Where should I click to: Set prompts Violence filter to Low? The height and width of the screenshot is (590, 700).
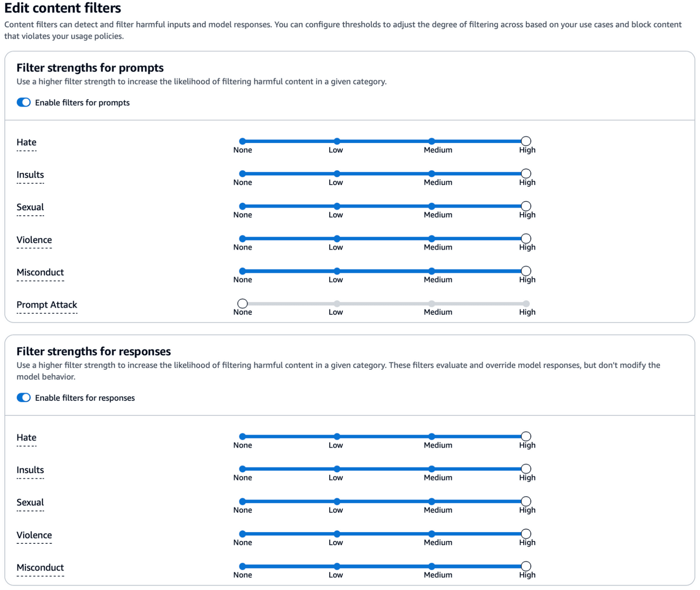pyautogui.click(x=337, y=239)
